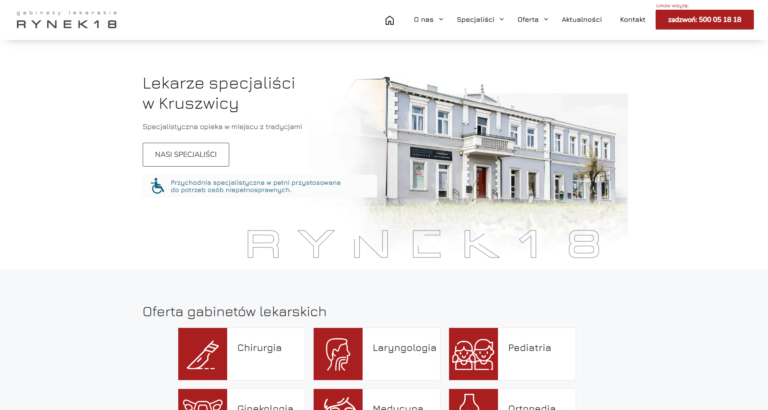Open the Laryngologia offer card label
The image size is (768, 410).
[x=404, y=348]
